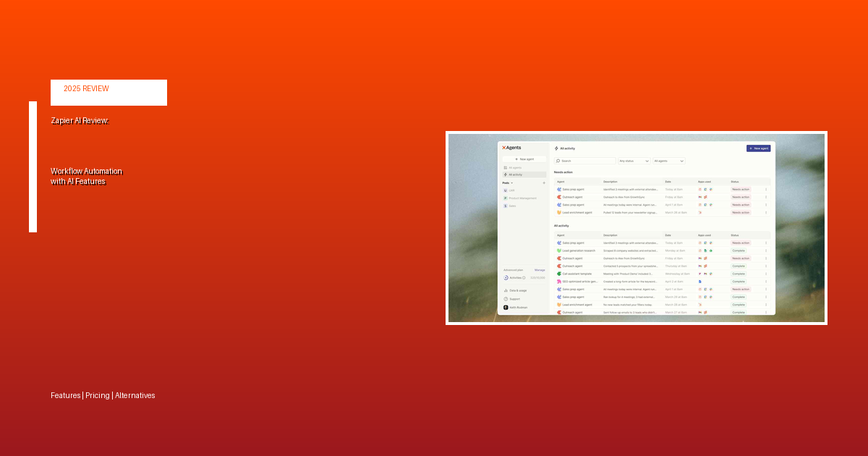
Task: Click the 2025 REVIEW badge
Action: tap(109, 93)
